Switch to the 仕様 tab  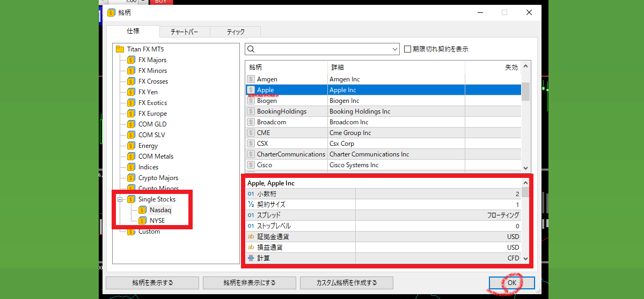[133, 32]
